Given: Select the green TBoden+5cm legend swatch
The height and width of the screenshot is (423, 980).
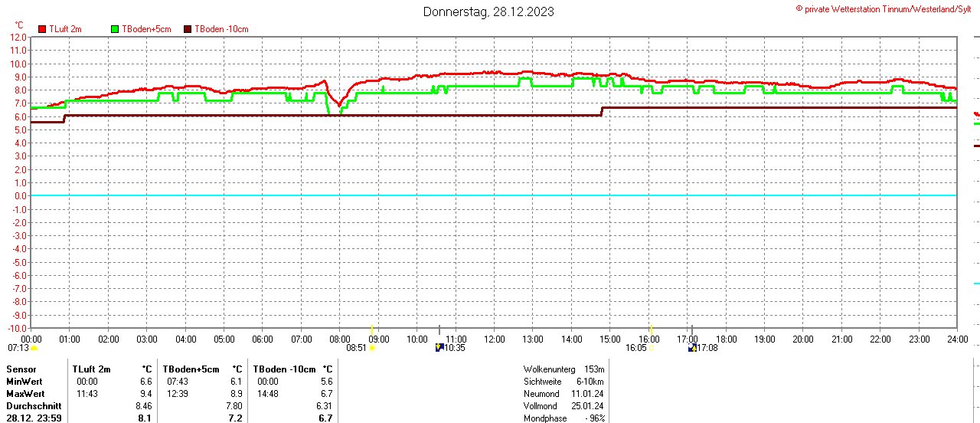Looking at the screenshot, I should (115, 29).
